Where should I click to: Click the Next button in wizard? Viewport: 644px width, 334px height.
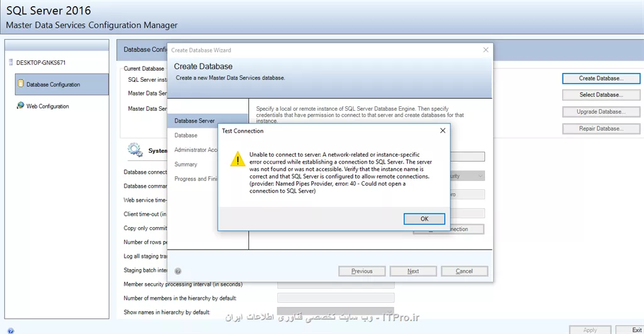(413, 271)
